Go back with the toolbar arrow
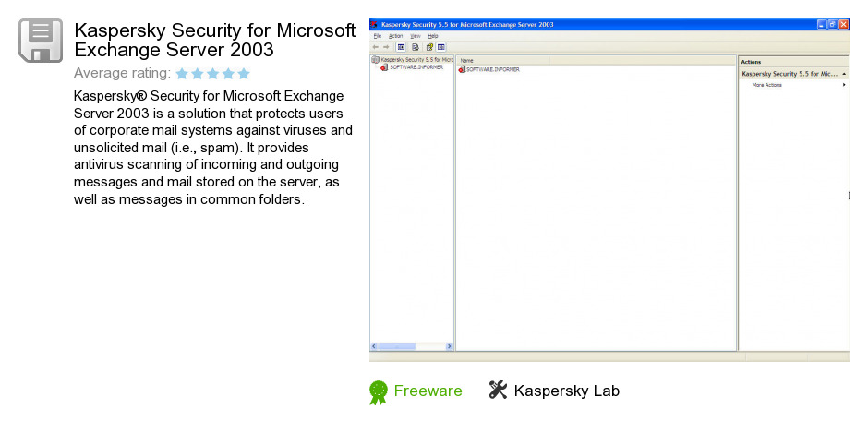The width and height of the screenshot is (868, 433). (375, 48)
